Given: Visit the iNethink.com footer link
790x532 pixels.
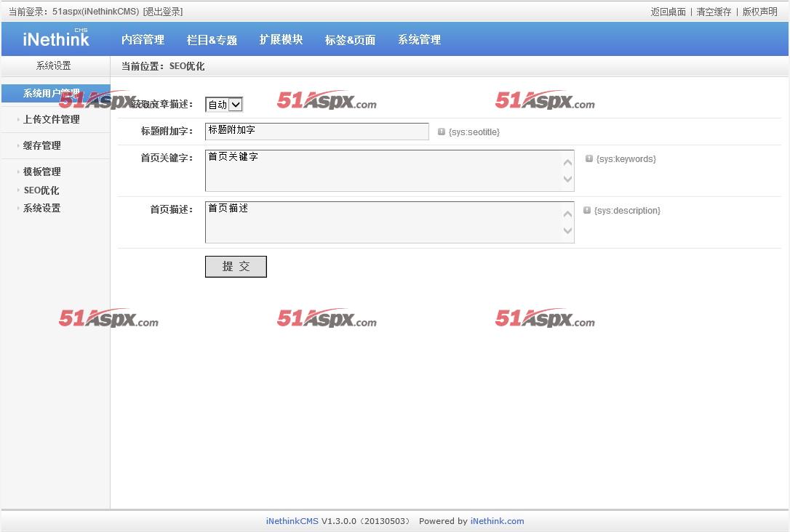Looking at the screenshot, I should (x=497, y=521).
